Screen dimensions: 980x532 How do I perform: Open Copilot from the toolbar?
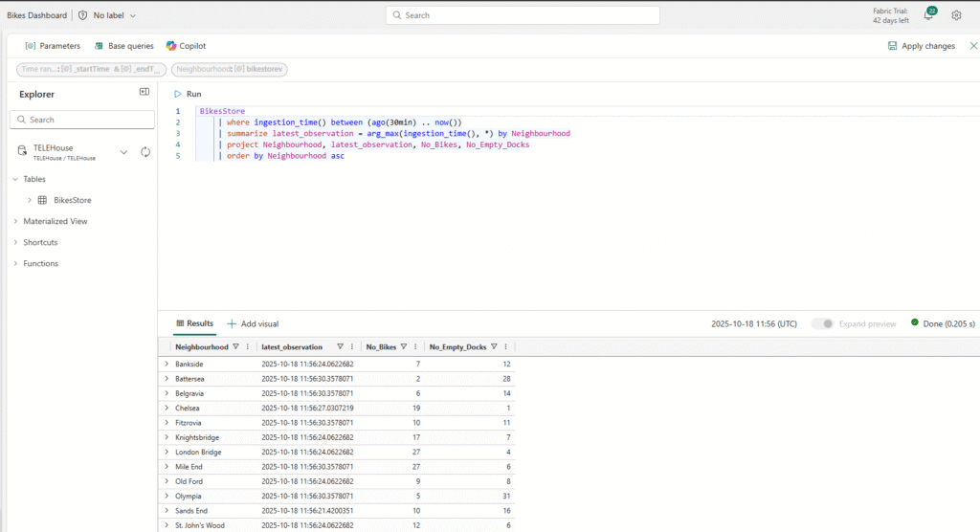point(186,46)
